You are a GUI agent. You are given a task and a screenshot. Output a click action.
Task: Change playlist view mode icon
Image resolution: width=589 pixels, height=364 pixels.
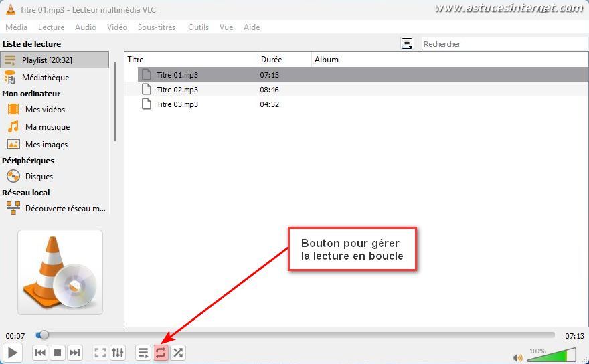point(407,44)
